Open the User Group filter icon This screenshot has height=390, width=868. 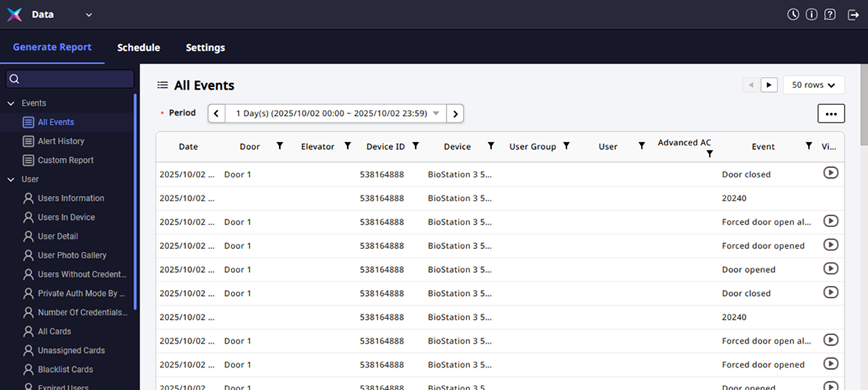point(566,146)
